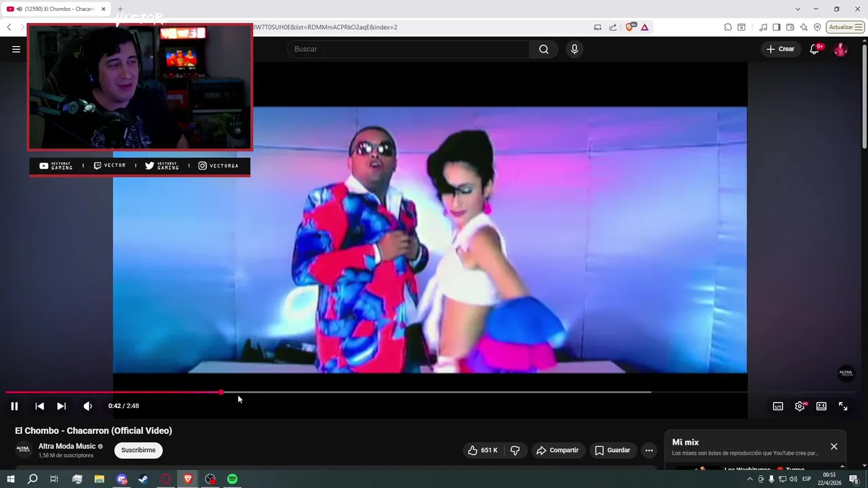The width and height of the screenshot is (868, 488).
Task: Open the system tray volume control
Action: tap(793, 479)
